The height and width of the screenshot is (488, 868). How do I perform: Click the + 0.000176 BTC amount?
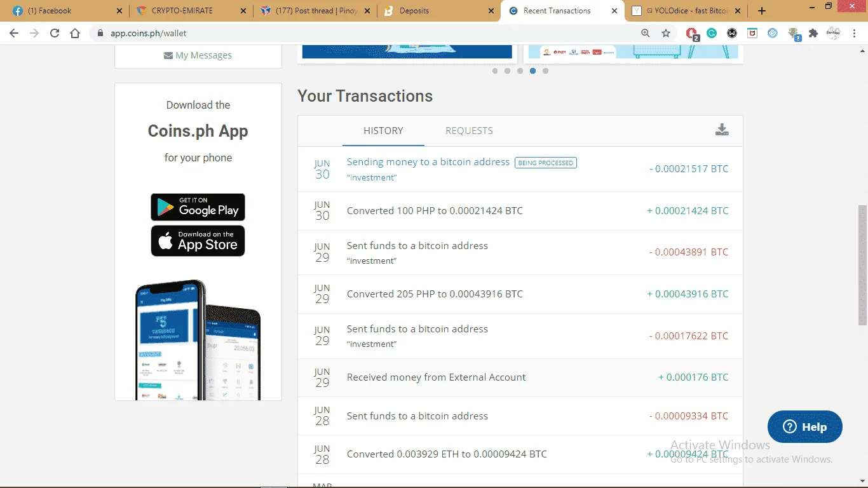(693, 377)
